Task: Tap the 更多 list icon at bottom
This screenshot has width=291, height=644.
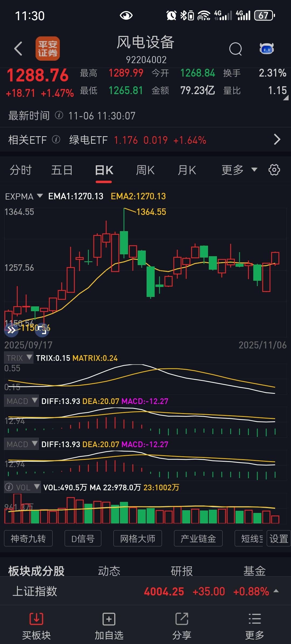Action: 255,619
